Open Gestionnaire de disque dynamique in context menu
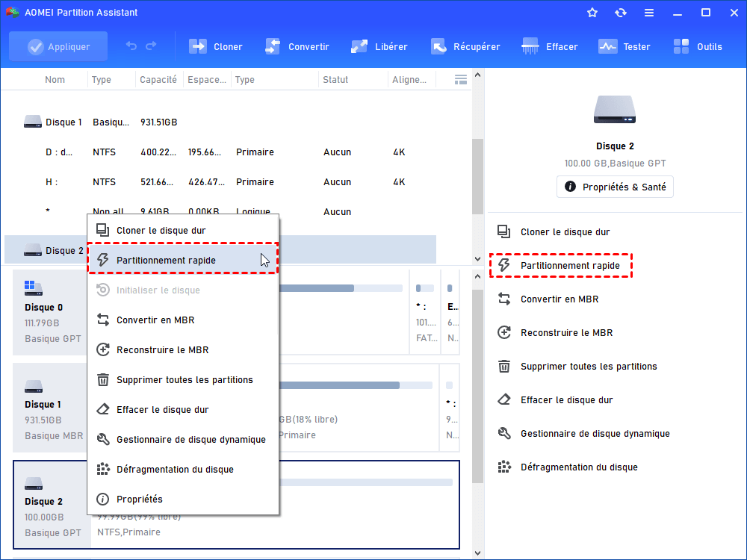 (183, 440)
